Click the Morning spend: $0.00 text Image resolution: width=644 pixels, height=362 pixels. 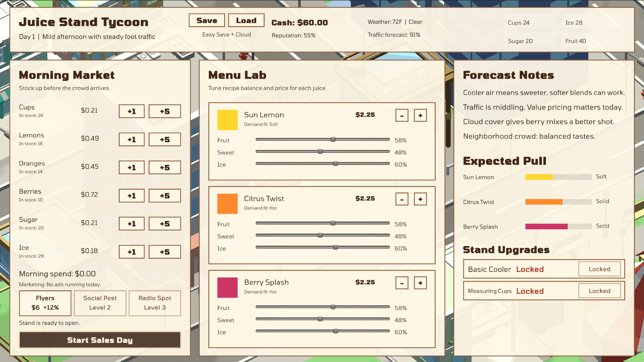click(57, 274)
